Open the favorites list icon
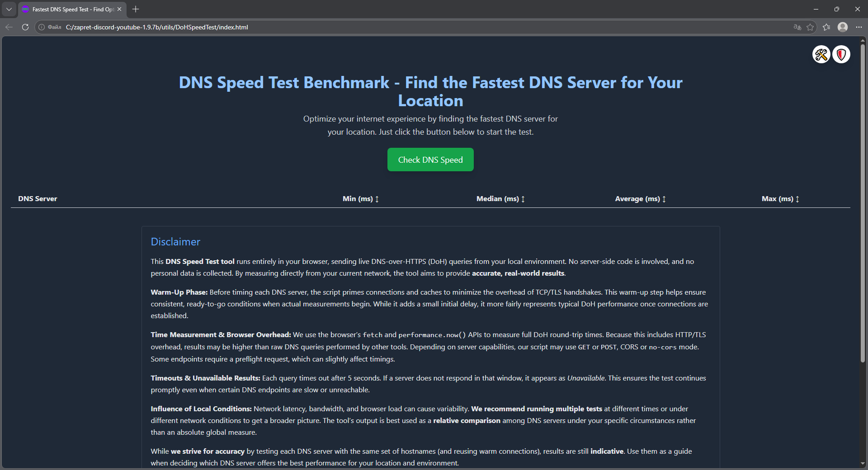 [826, 27]
